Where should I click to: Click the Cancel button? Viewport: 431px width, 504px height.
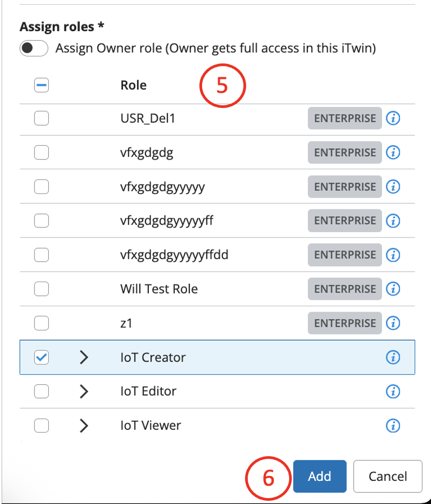387,477
